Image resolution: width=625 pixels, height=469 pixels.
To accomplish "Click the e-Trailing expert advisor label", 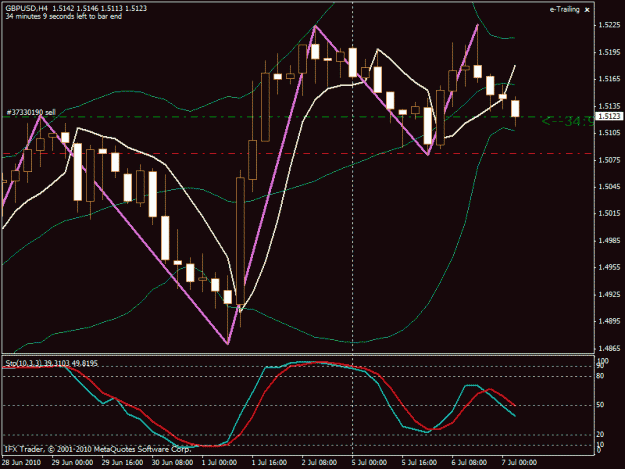I will tap(564, 10).
